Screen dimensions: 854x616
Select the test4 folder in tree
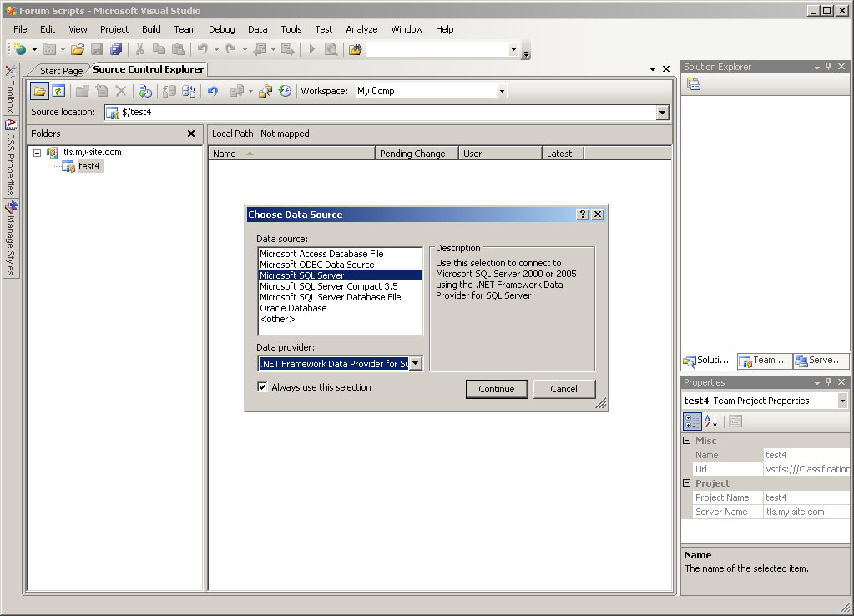88,166
